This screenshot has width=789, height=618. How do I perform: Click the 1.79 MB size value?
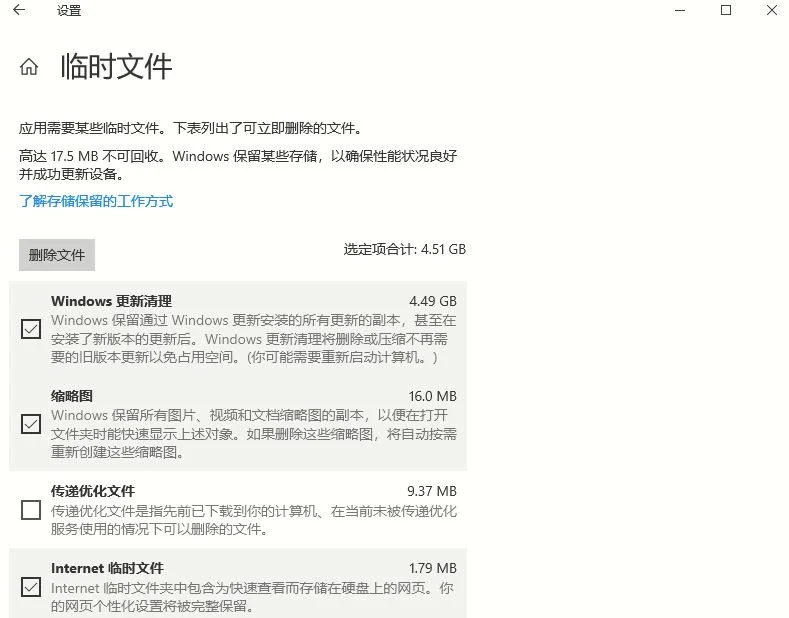pos(433,568)
